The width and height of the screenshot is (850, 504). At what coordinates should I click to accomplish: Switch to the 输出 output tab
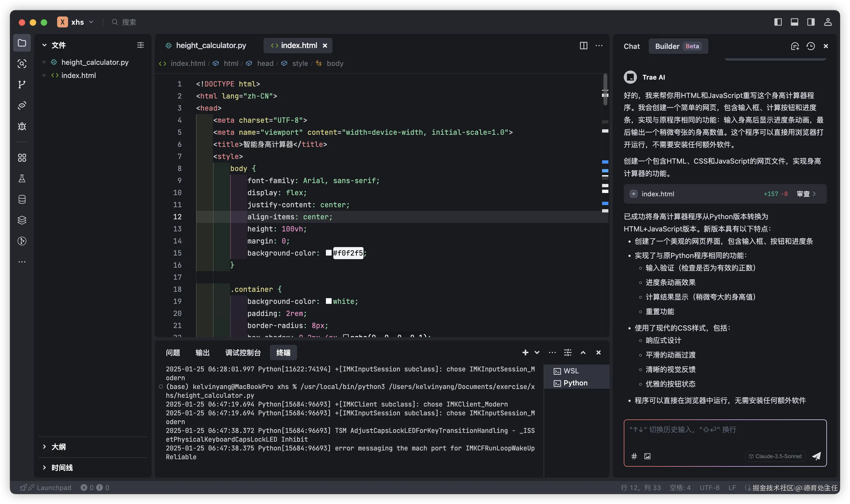202,352
